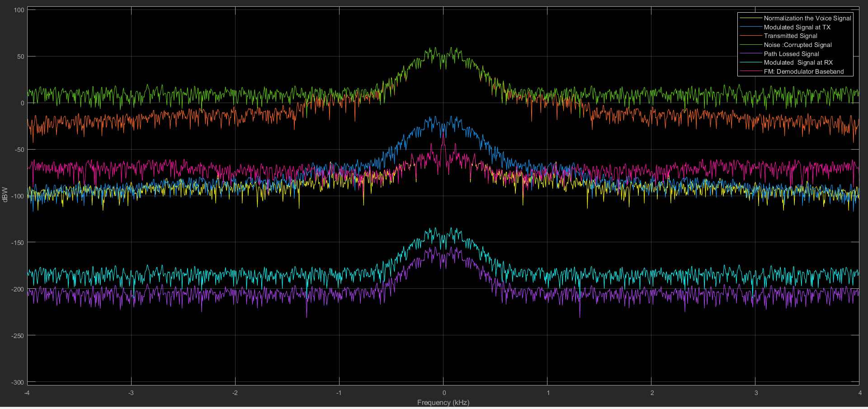
Task: Click the green line sample beside 'Noise :Corrupted Signal'
Action: pyautogui.click(x=751, y=45)
